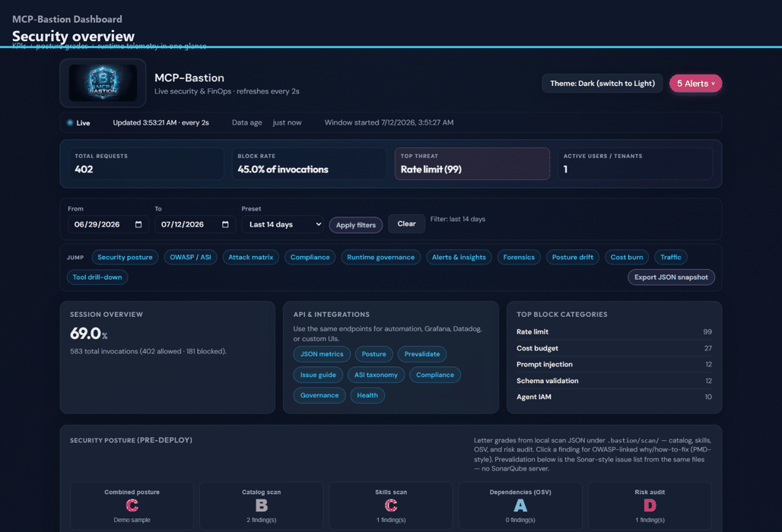Screen dimensions: 782x532
Task: Jump to Security posture section
Action: [126, 258]
